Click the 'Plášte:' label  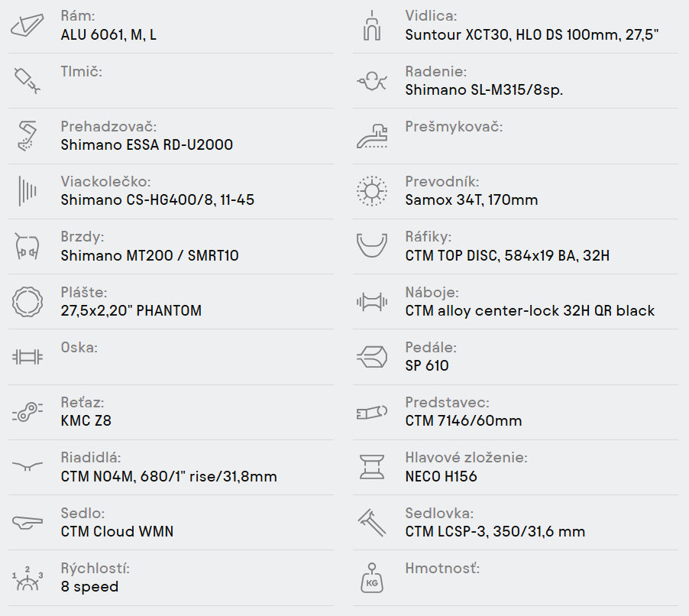(83, 293)
